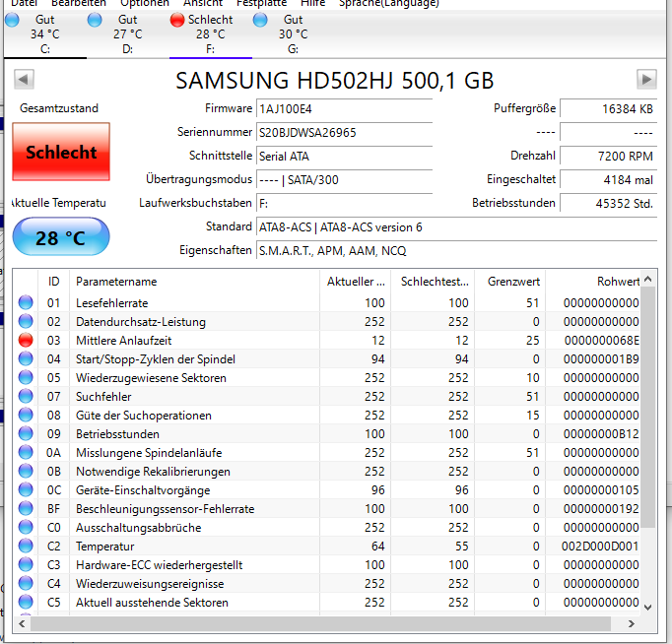
Task: Click orb of Misslungene Spindelanläufe row
Action: (26, 452)
